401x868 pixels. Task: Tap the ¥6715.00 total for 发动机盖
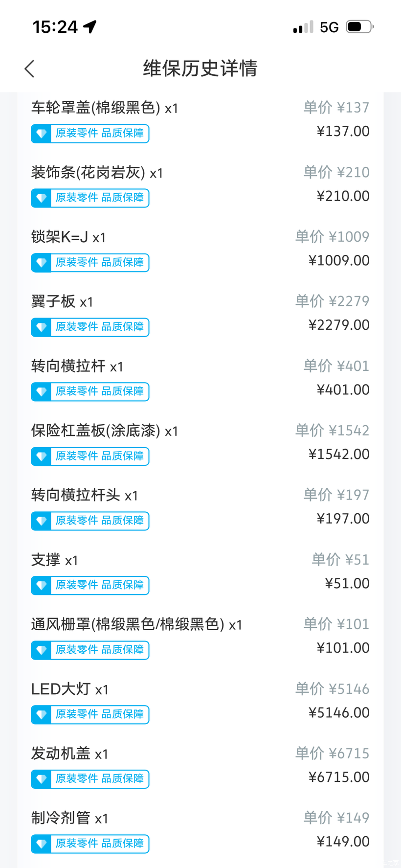[339, 777]
